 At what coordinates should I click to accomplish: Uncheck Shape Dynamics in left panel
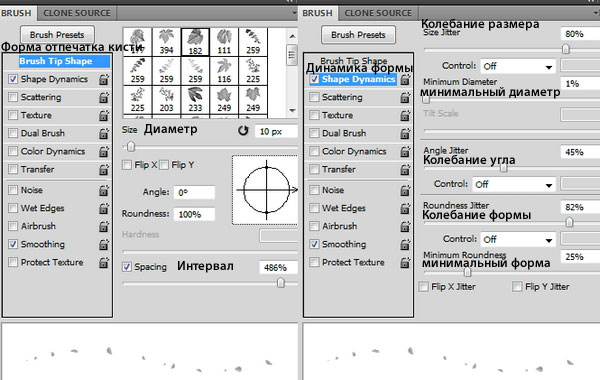pos(13,79)
